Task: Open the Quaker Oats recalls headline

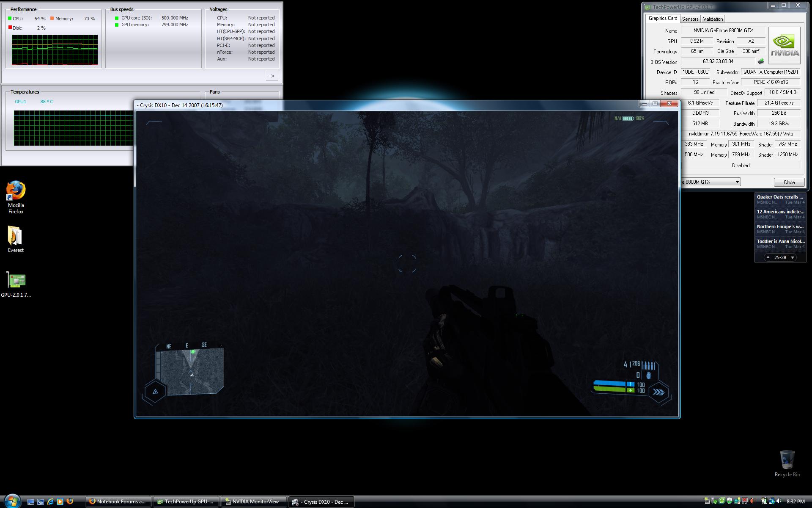Action: tap(780, 199)
